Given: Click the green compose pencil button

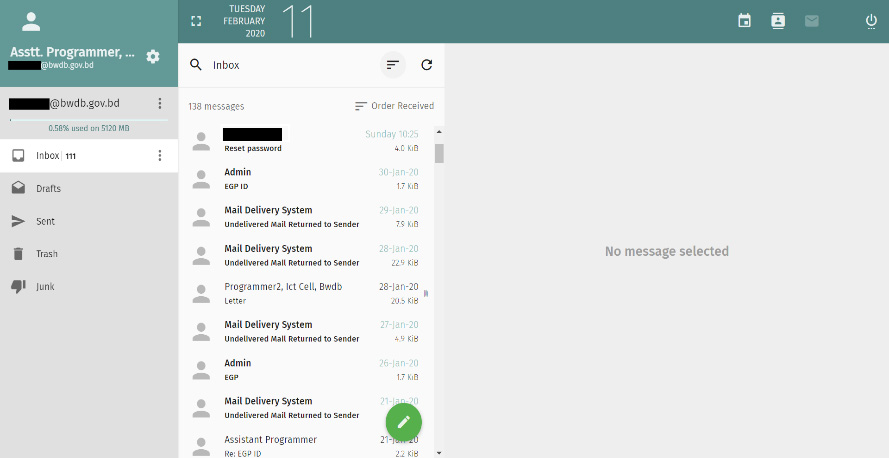Looking at the screenshot, I should (x=403, y=421).
